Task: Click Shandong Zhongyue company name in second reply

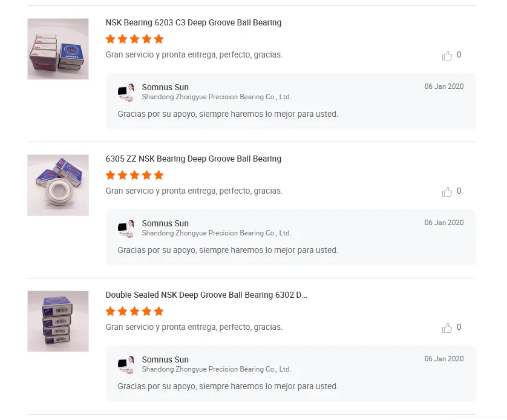Action: click(x=216, y=233)
